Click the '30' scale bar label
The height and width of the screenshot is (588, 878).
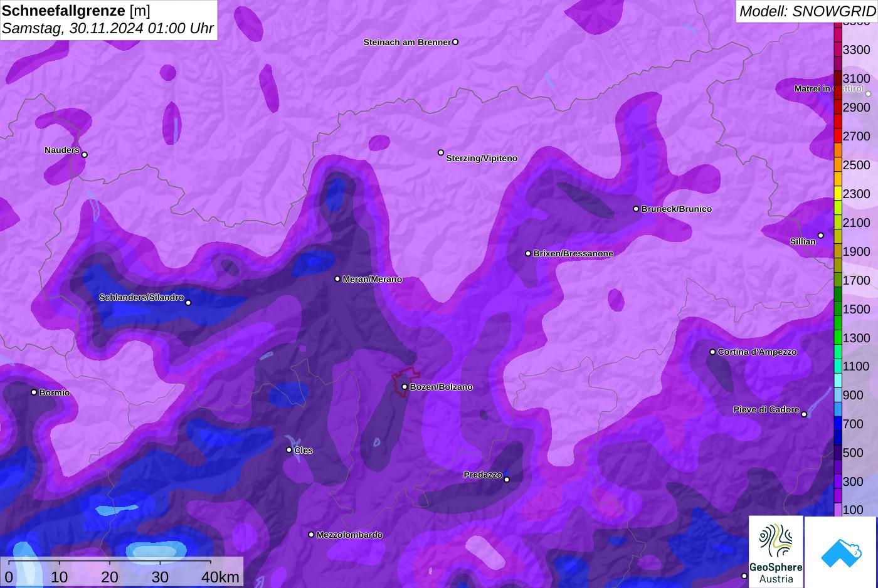coord(160,577)
